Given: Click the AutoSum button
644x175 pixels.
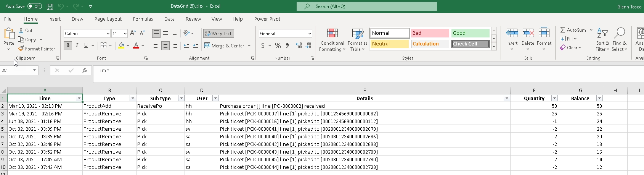Looking at the screenshot, I should pyautogui.click(x=573, y=30).
